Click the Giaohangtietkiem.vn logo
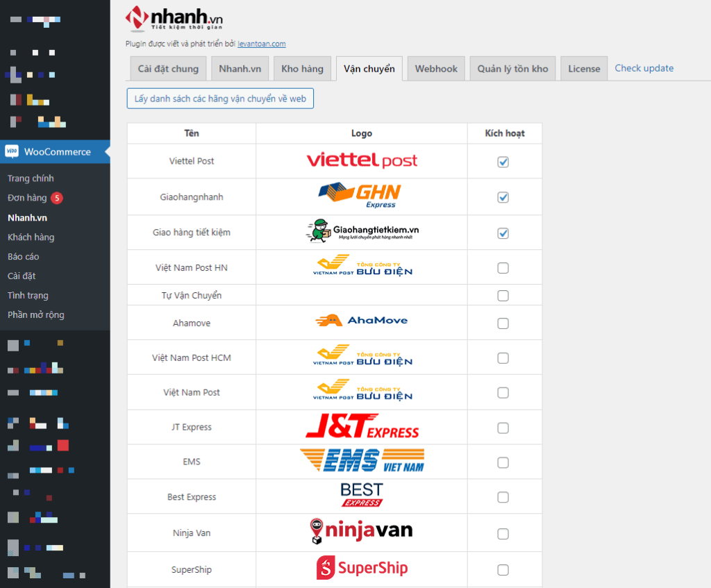Viewport: 711px width, 588px height. click(362, 232)
